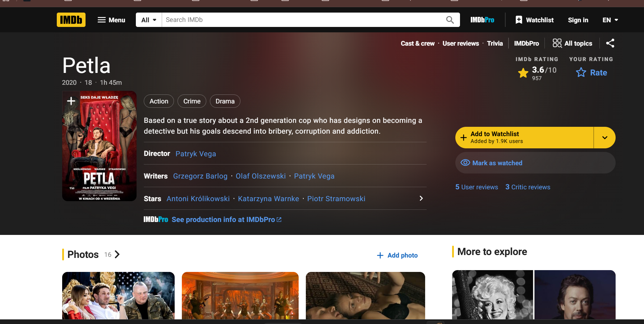This screenshot has width=644, height=324.
Task: Open Patryk Vega in the Writers row
Action: click(x=314, y=176)
